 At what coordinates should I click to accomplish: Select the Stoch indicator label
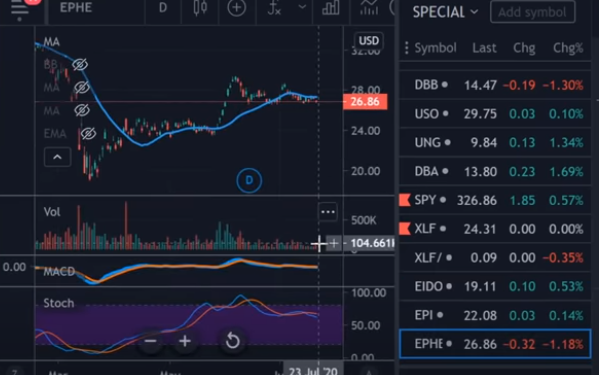58,303
